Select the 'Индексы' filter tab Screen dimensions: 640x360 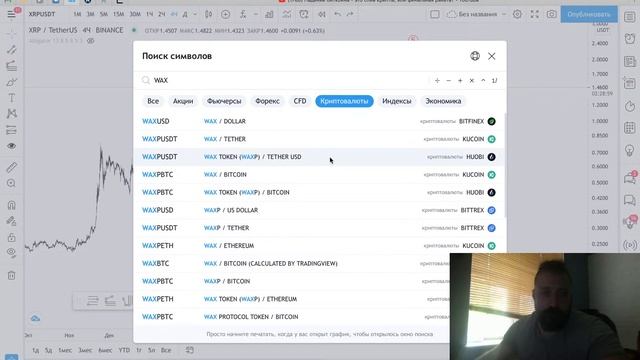[x=397, y=101]
